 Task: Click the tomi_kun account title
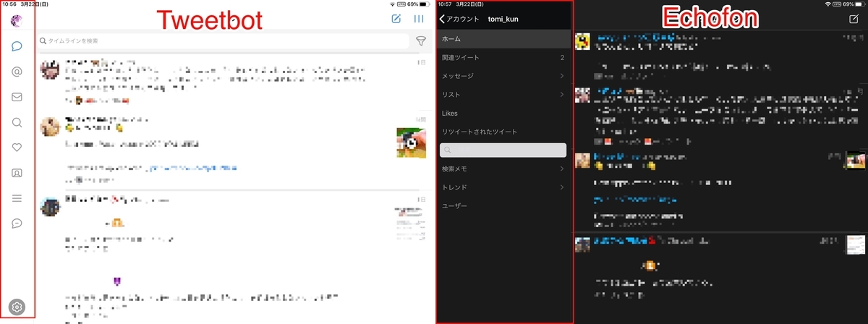(503, 19)
